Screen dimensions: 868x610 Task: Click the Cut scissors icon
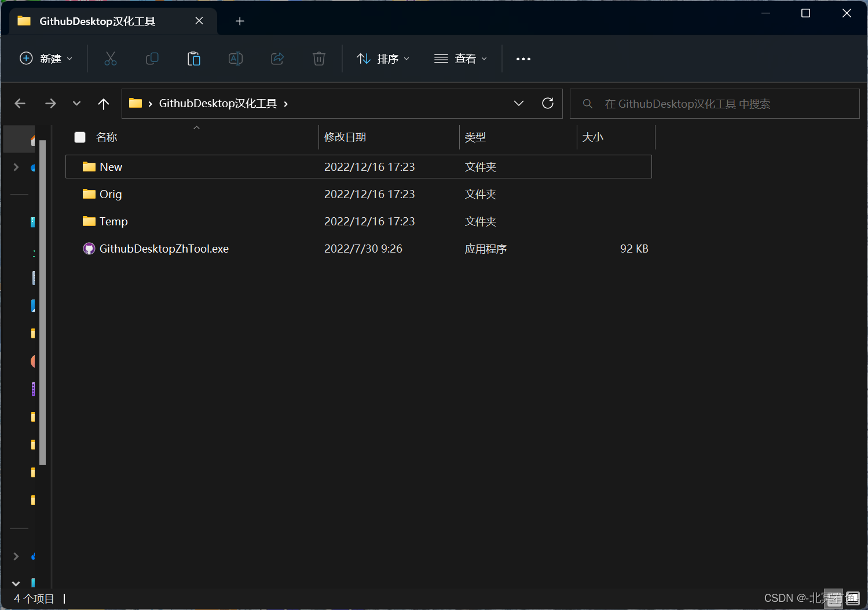pyautogui.click(x=111, y=59)
